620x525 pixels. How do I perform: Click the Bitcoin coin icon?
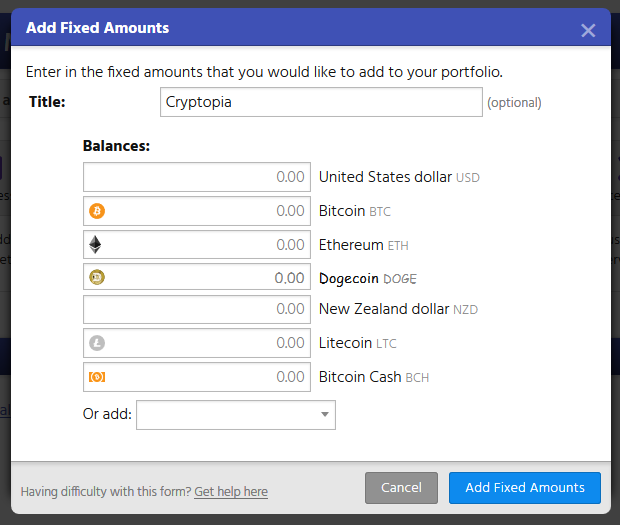(x=97, y=211)
